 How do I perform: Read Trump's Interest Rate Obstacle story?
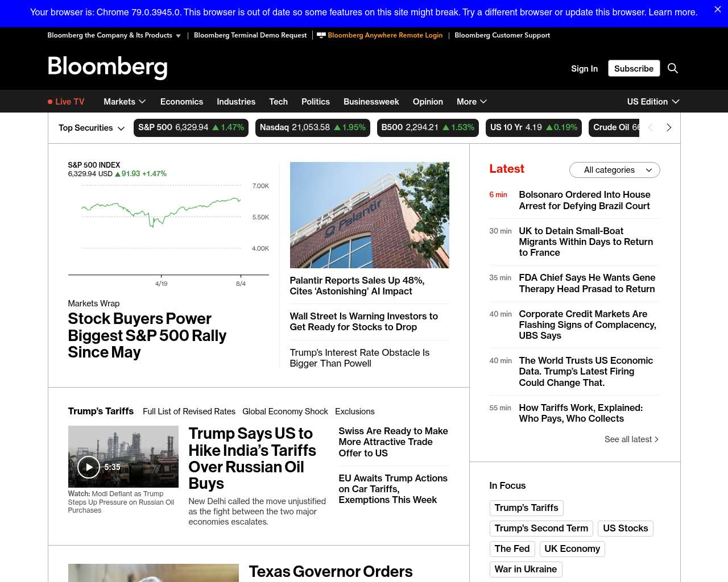[359, 358]
